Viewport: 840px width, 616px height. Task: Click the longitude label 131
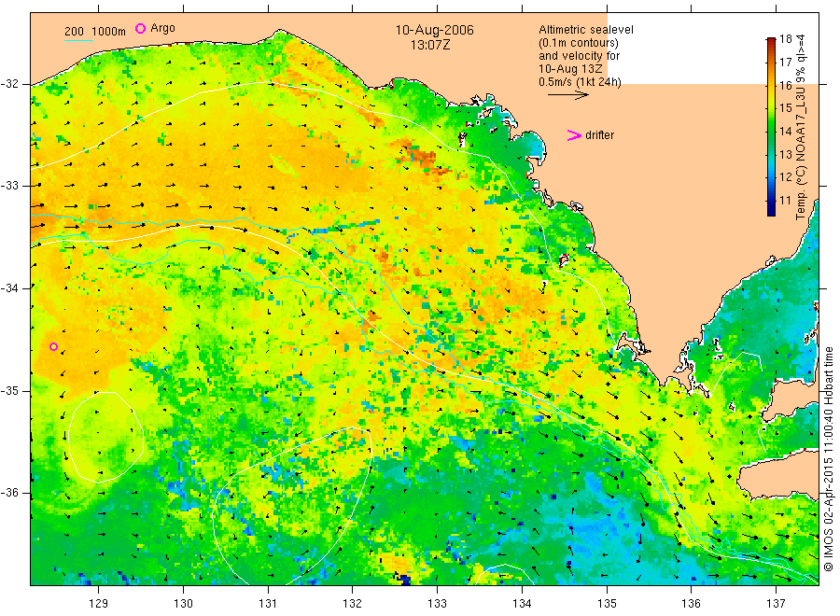268,604
